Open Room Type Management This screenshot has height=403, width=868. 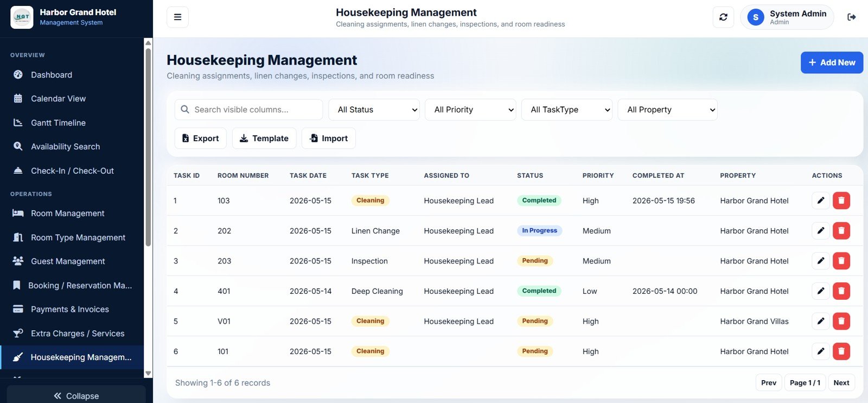[x=72, y=237]
